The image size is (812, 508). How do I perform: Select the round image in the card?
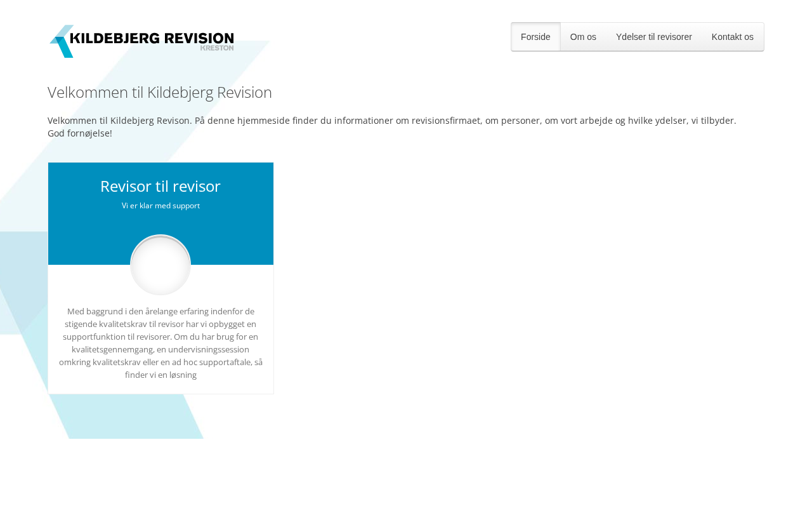[160, 265]
